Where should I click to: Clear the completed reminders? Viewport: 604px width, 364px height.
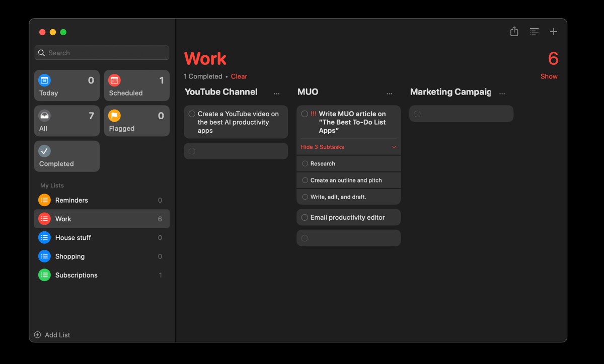pyautogui.click(x=239, y=76)
